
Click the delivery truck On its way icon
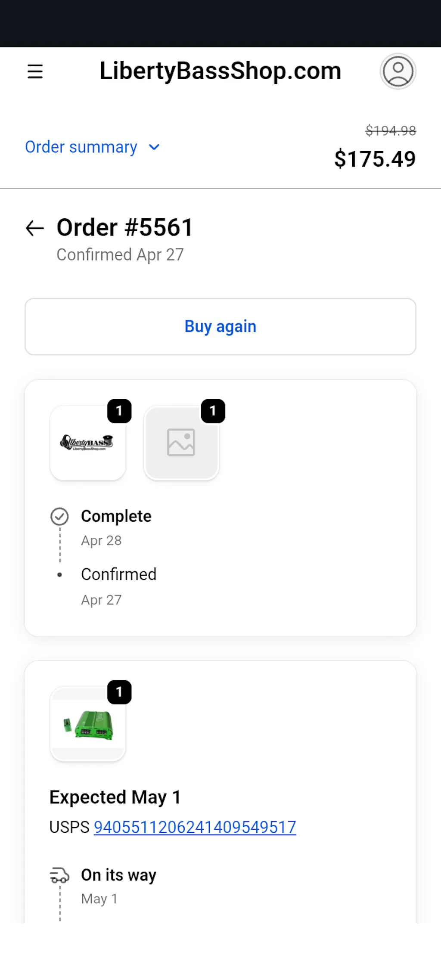[x=59, y=875]
